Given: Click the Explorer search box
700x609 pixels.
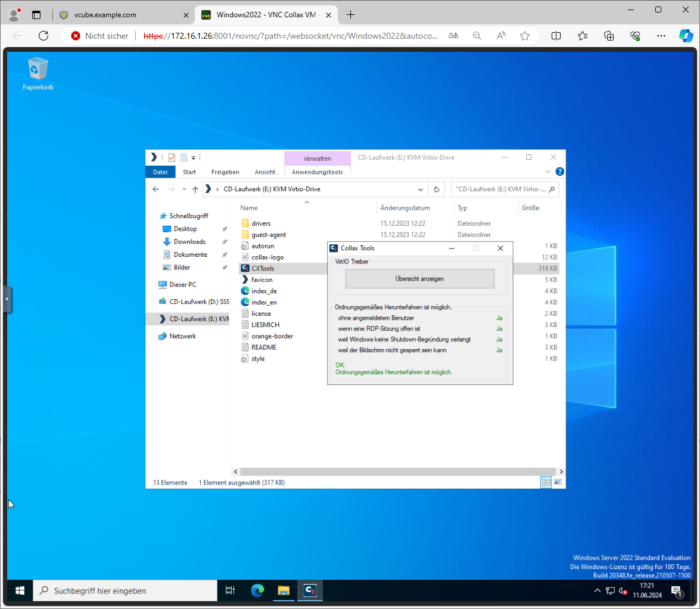Looking at the screenshot, I should pos(505,189).
